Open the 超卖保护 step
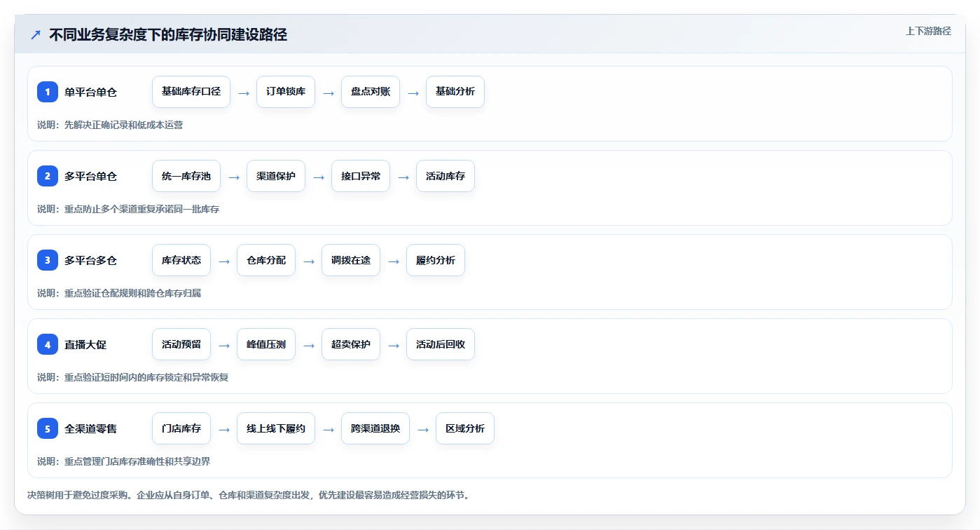980x530 pixels. (x=351, y=344)
